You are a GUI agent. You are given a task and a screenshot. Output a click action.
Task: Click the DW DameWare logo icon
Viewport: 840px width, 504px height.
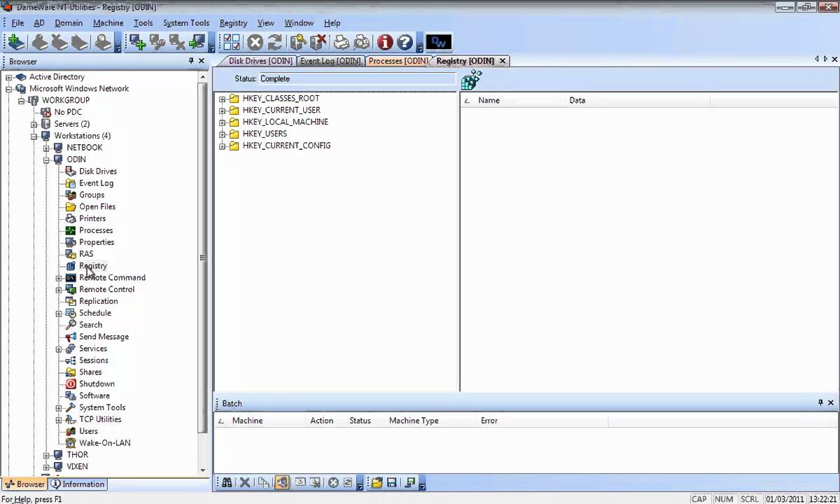(439, 43)
